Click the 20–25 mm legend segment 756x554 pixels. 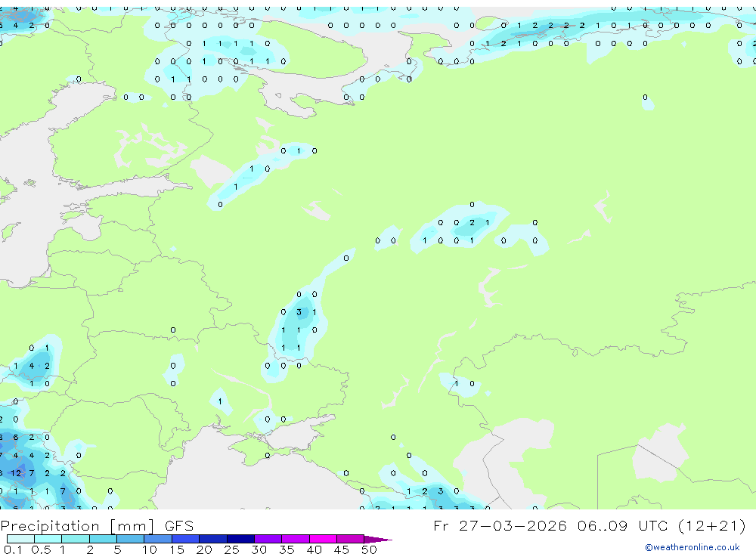point(213,539)
